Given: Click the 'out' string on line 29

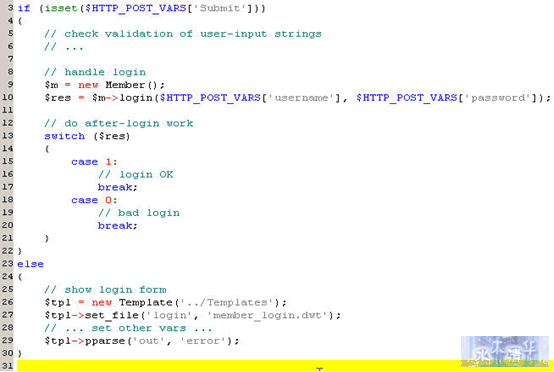Looking at the screenshot, I should (x=149, y=341).
